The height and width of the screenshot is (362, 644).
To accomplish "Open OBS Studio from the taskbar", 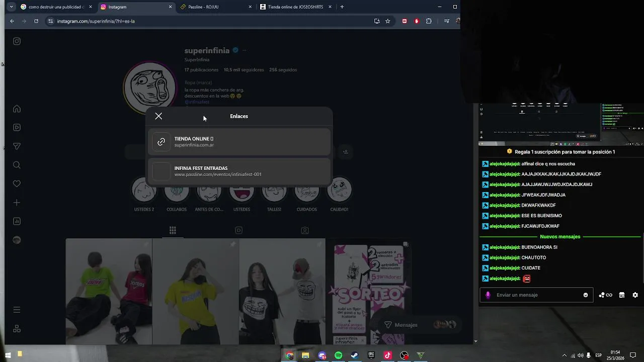I will (x=404, y=355).
